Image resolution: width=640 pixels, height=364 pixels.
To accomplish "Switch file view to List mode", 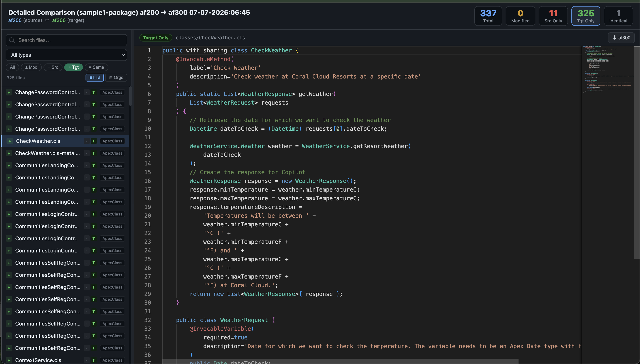I will pyautogui.click(x=94, y=78).
